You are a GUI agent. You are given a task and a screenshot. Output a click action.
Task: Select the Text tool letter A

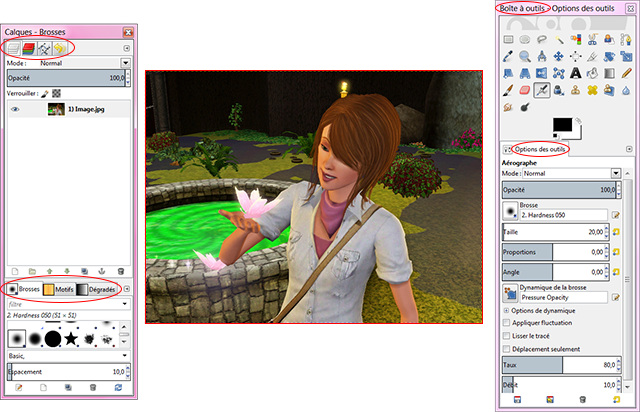[x=576, y=73]
